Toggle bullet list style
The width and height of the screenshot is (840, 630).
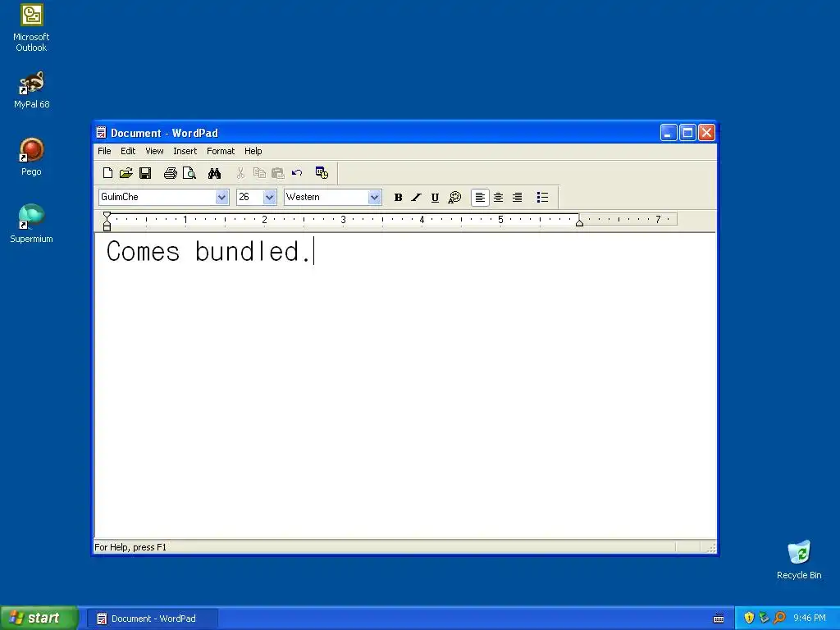[542, 198]
